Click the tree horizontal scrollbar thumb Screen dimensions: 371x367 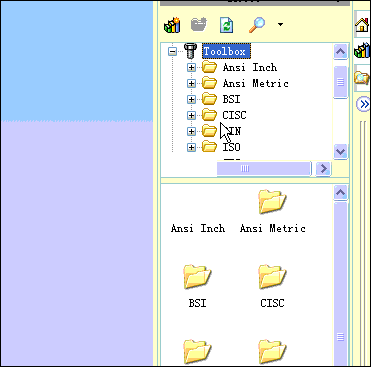click(x=264, y=169)
